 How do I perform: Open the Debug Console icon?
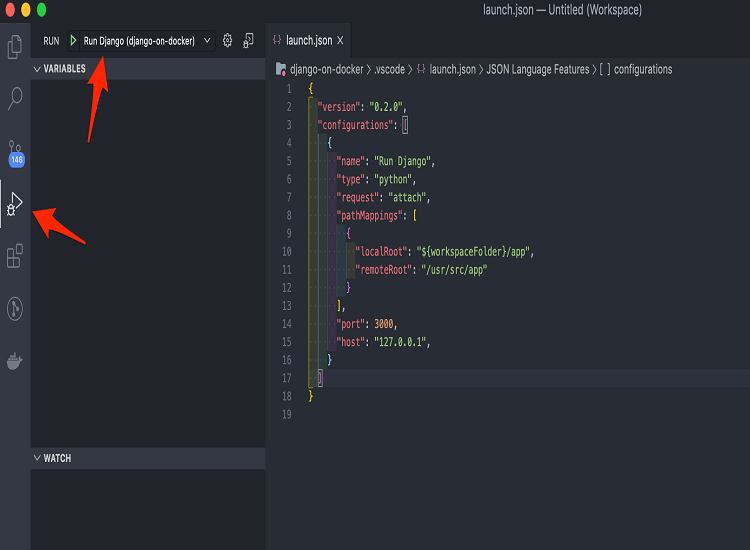[248, 41]
